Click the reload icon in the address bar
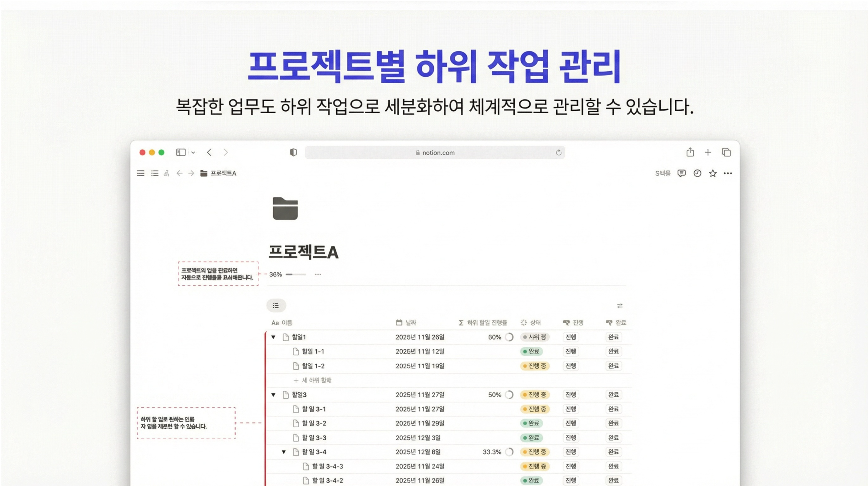Screen dimensions: 868x486 click(558, 152)
